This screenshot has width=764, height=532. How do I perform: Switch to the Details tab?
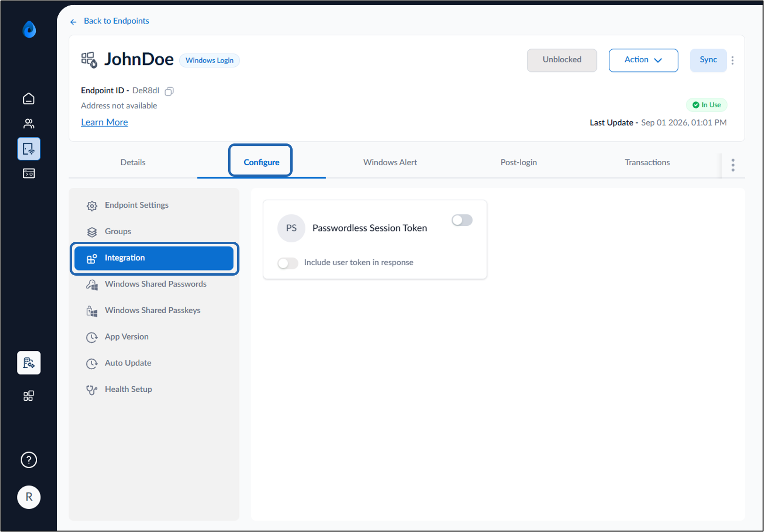click(x=133, y=162)
